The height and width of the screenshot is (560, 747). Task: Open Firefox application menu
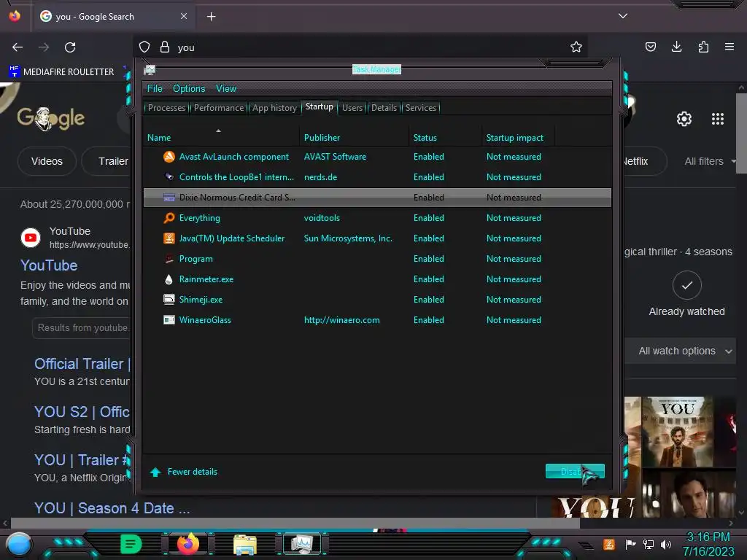click(729, 47)
